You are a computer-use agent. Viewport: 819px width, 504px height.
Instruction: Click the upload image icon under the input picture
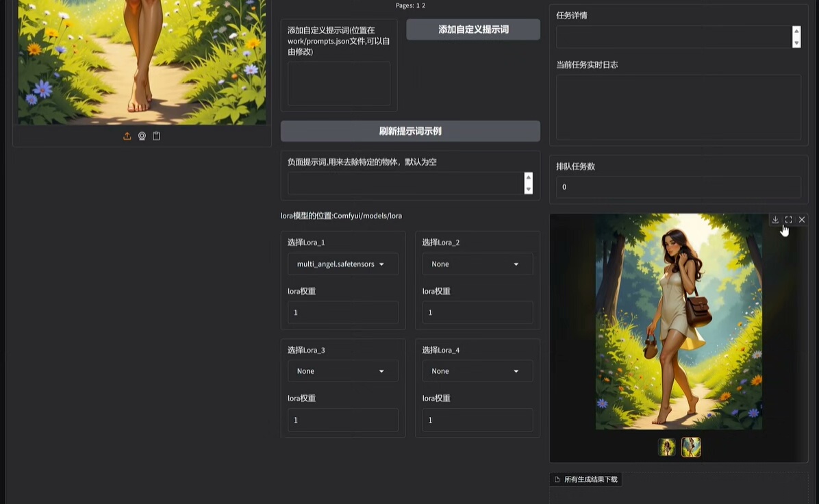pos(127,136)
